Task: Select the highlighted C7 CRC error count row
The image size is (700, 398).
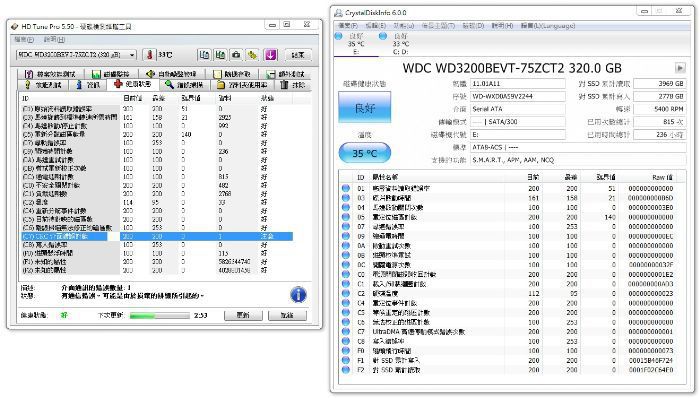Action: [x=157, y=236]
